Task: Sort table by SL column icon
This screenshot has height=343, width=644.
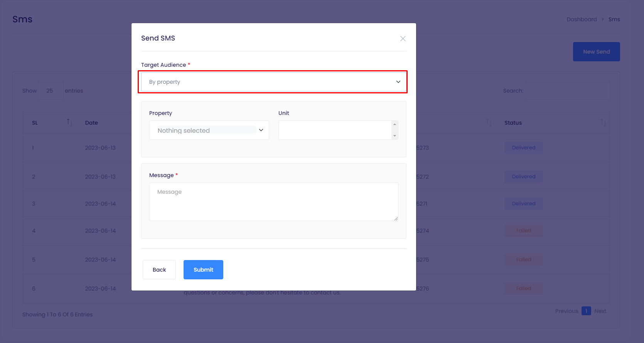Action: pos(69,123)
